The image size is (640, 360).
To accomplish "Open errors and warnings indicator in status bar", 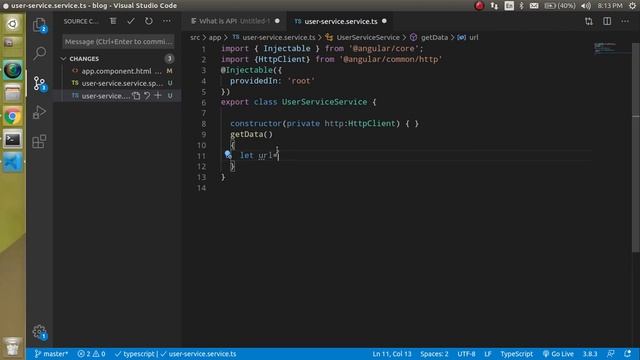I will click(91, 354).
